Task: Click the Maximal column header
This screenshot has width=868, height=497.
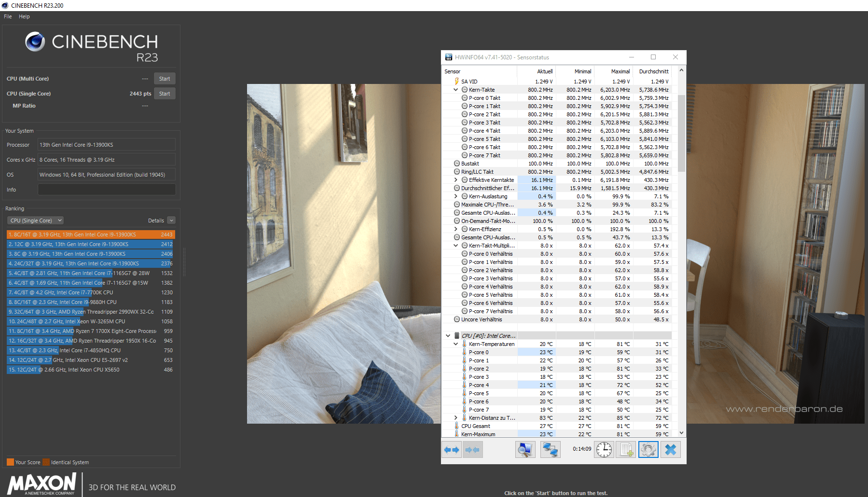Action: point(614,71)
